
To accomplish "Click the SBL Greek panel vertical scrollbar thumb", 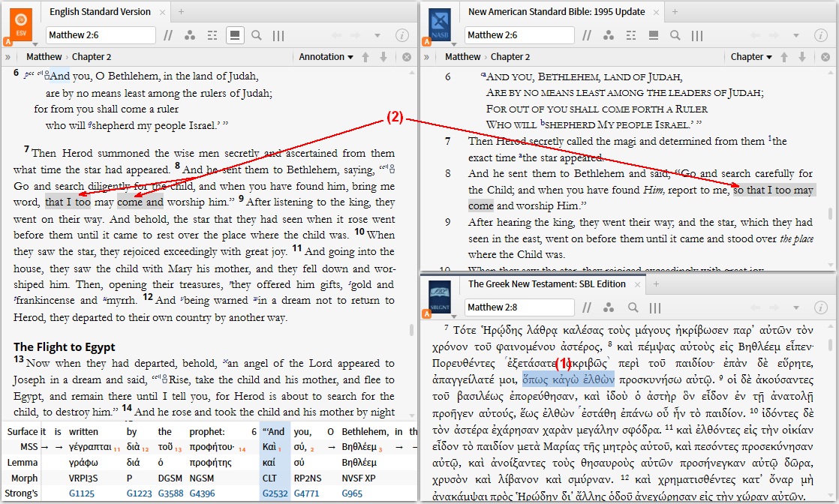I will (x=831, y=344).
